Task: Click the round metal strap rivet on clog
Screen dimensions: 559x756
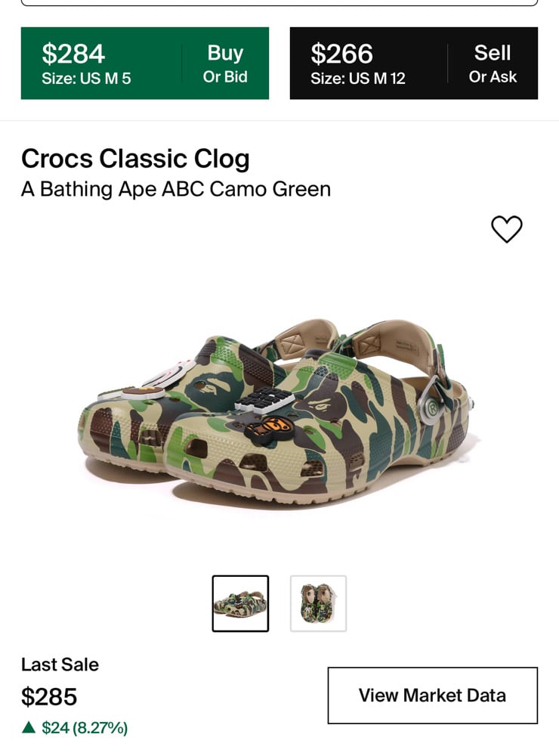Action: tap(432, 409)
